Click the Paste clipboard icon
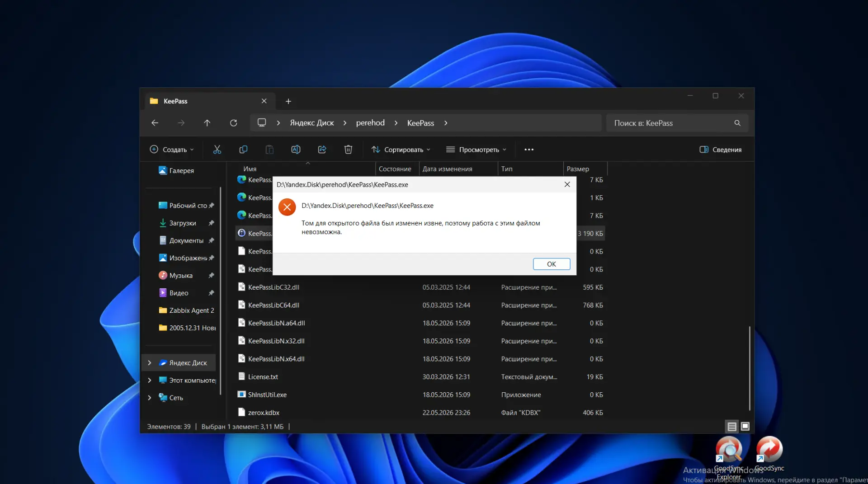868x484 pixels. click(269, 150)
